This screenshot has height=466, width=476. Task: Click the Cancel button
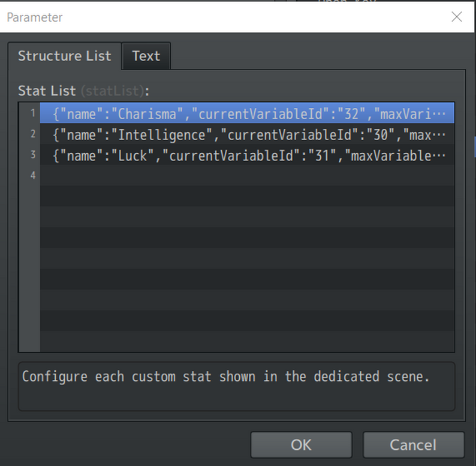click(x=414, y=445)
